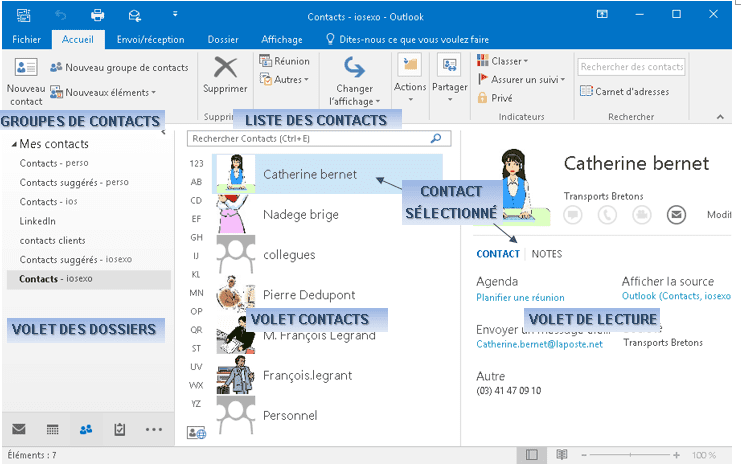Open the Fichier tab
The height and width of the screenshot is (467, 741).
[x=26, y=40]
